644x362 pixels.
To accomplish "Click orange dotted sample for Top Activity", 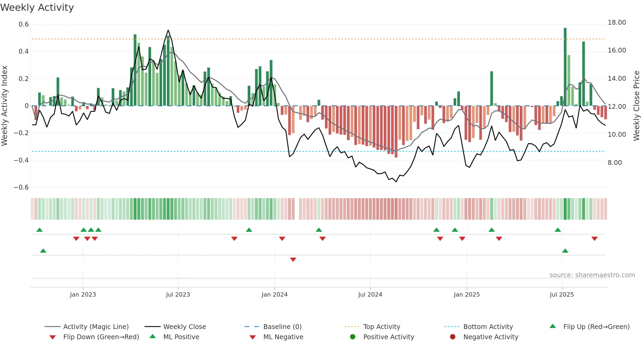I will 352,327.
